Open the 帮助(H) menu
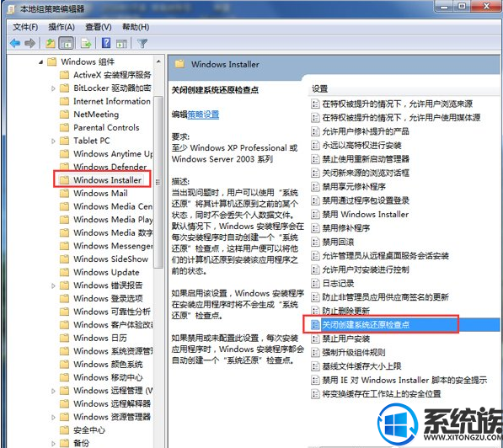The image size is (503, 448). (x=136, y=27)
